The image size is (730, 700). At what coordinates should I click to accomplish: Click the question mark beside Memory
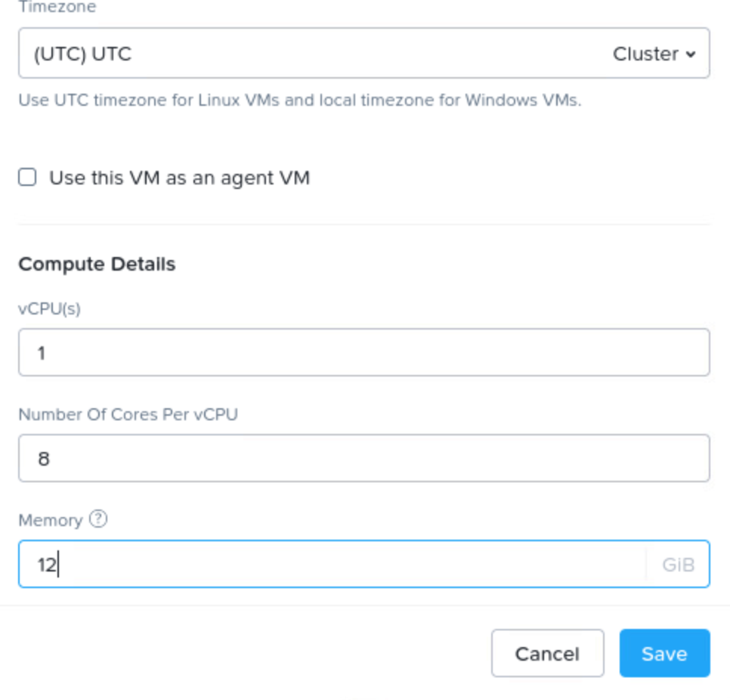tap(98, 519)
